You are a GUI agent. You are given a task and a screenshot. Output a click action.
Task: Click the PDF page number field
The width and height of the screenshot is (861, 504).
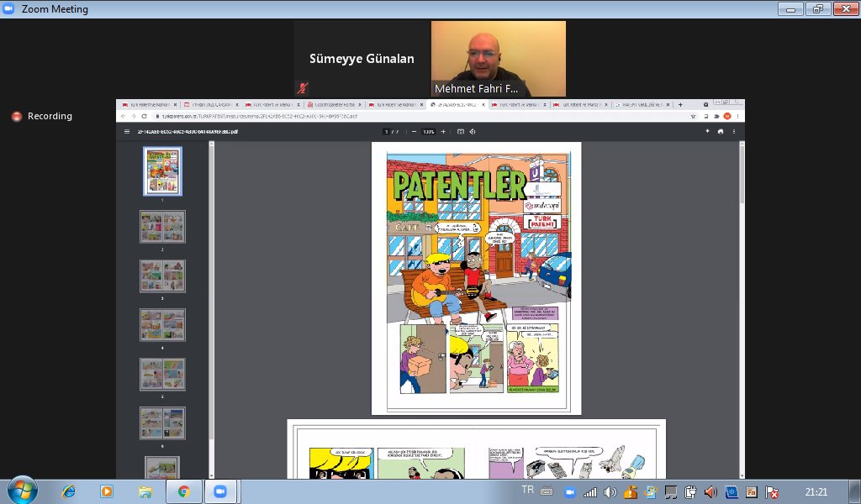[387, 132]
